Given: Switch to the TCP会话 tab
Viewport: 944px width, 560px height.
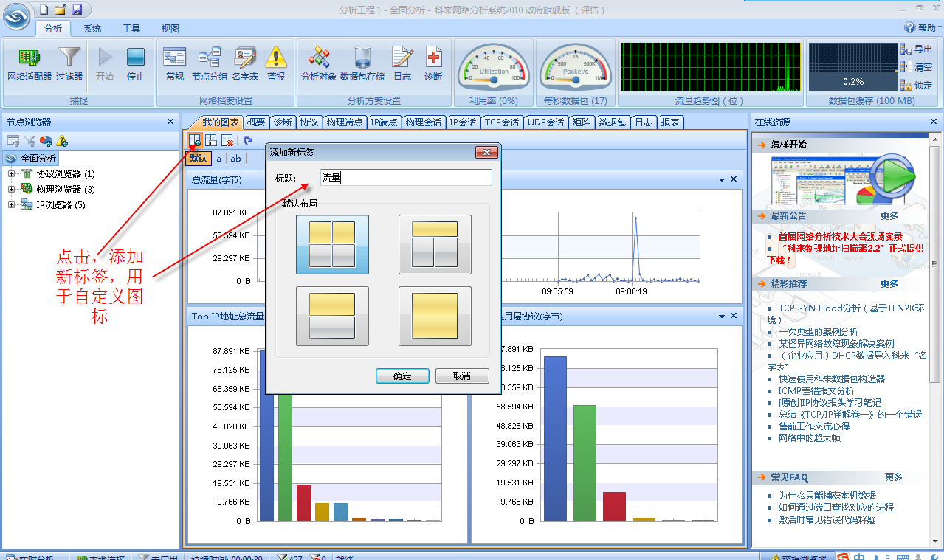Looking at the screenshot, I should 502,122.
